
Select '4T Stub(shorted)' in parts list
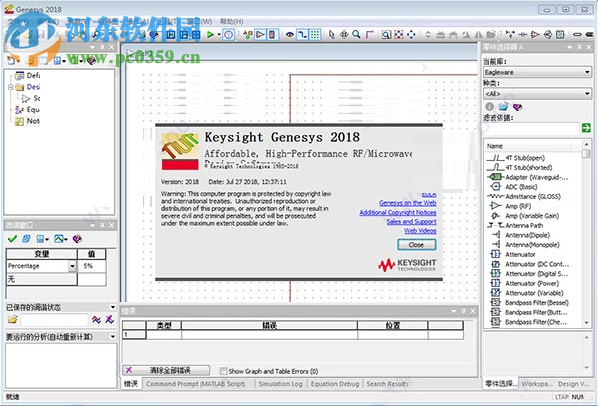pyautogui.click(x=529, y=167)
